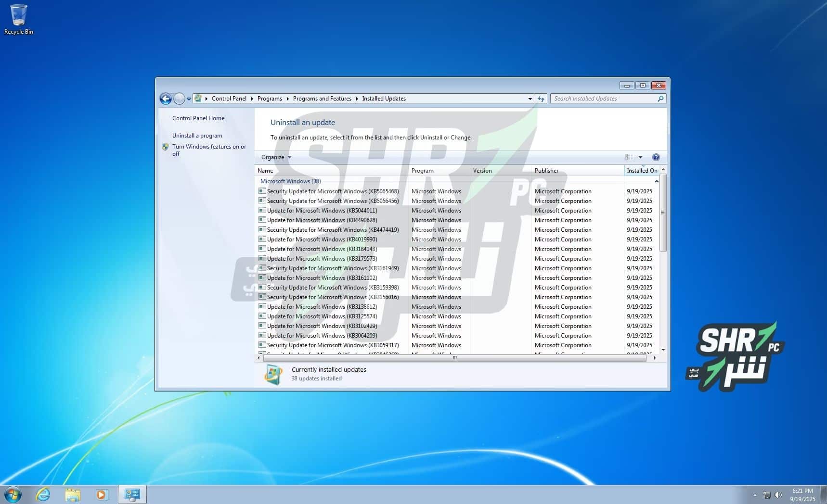The image size is (827, 504).
Task: Click the volume speaker tray icon
Action: point(778,495)
